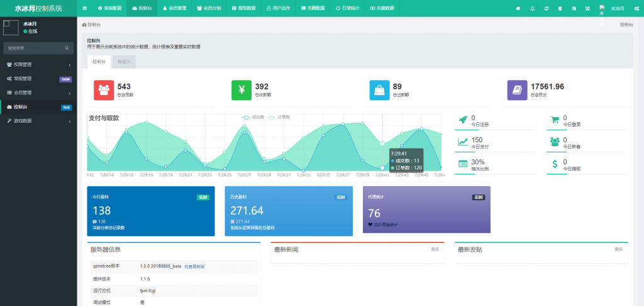Toggle the 成交数 series in chart legend
The image size is (644, 306).
click(x=253, y=117)
